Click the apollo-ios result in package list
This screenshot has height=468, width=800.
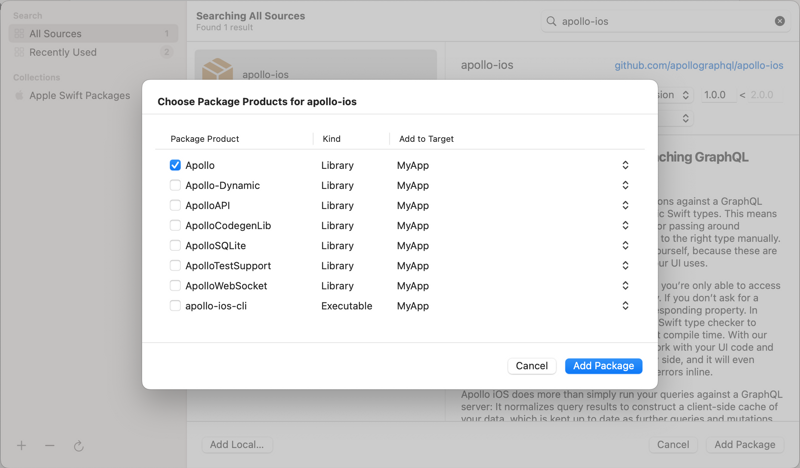[316, 65]
